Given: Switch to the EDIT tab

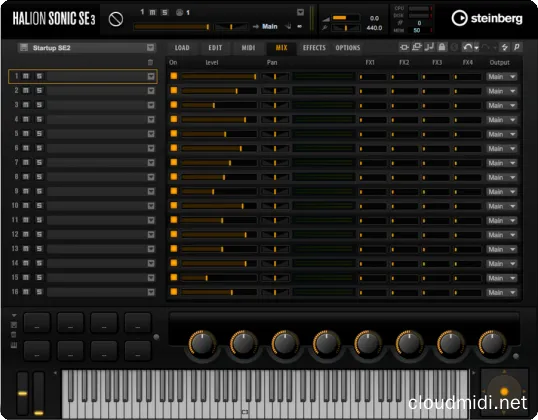Looking at the screenshot, I should [215, 48].
